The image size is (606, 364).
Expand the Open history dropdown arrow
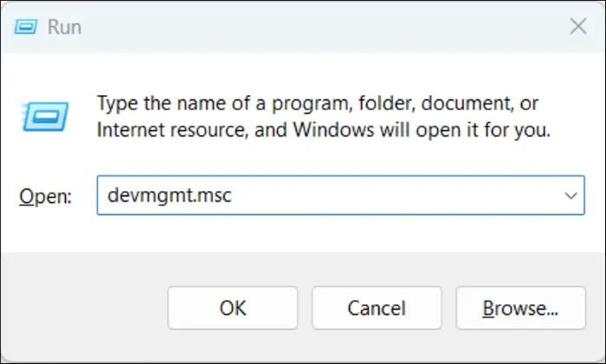pos(571,196)
